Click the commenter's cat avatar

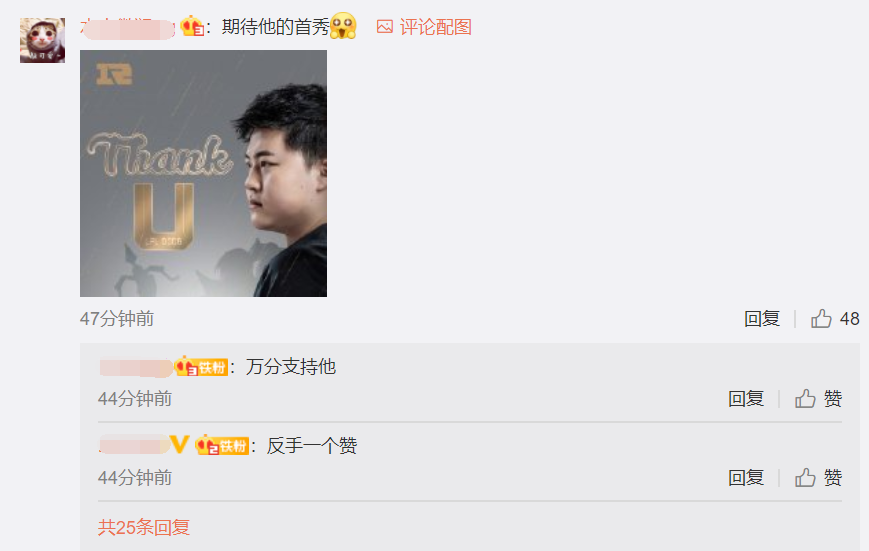coord(42,40)
